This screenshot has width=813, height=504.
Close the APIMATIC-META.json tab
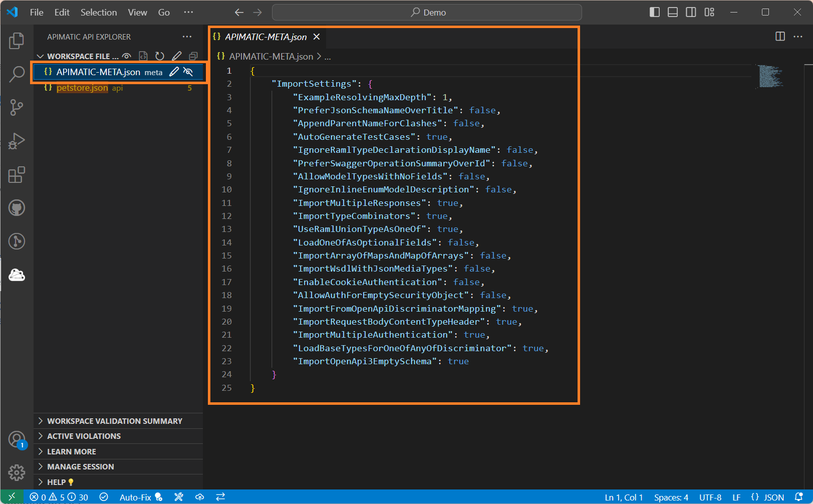pyautogui.click(x=317, y=37)
